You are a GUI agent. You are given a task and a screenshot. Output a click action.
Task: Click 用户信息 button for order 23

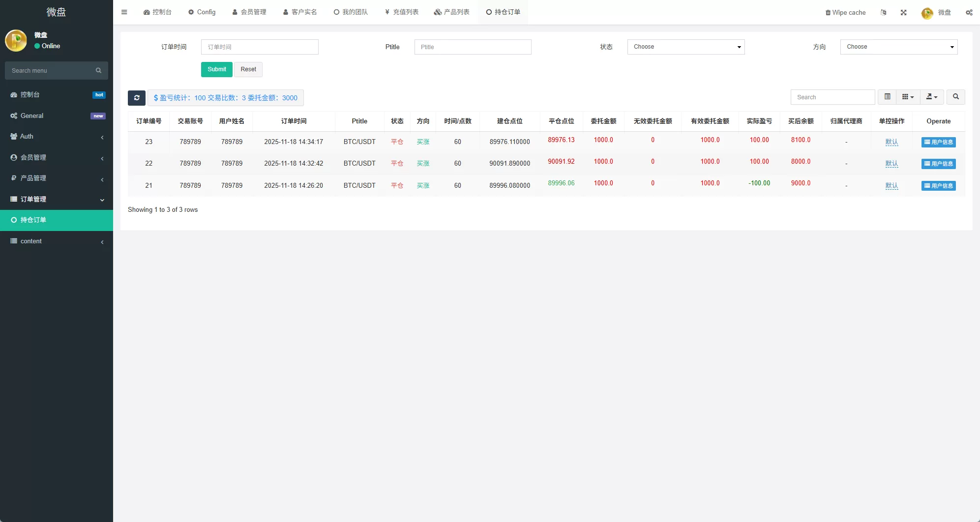(938, 142)
